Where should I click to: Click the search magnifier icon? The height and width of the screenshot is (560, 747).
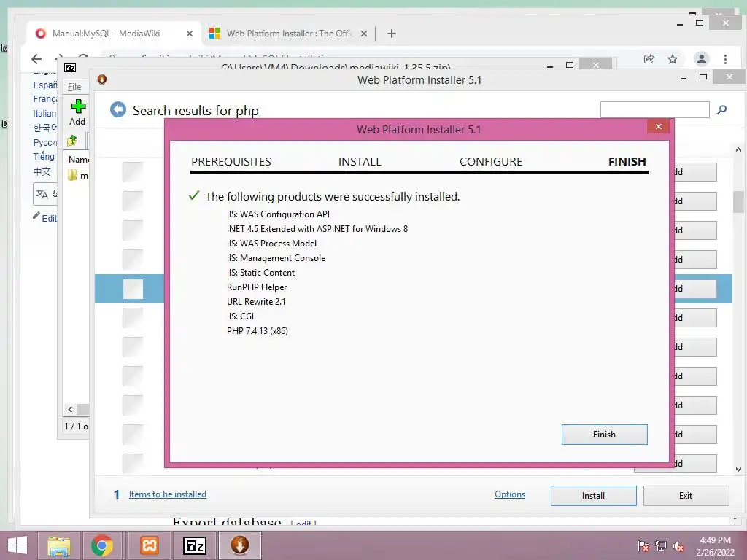click(x=721, y=110)
